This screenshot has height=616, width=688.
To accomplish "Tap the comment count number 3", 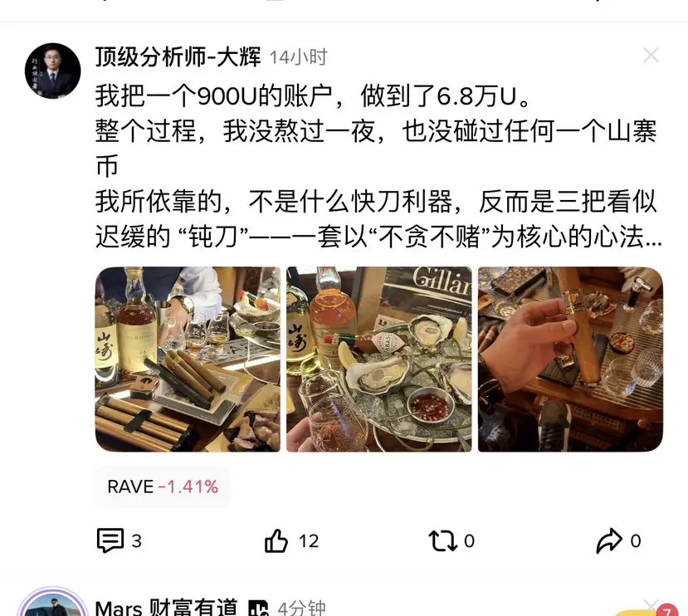I will [136, 541].
